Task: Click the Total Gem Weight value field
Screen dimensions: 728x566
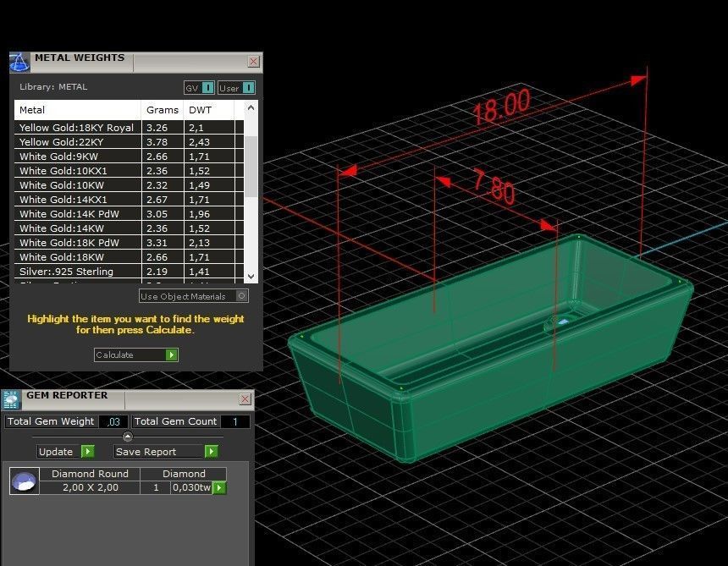Action: pyautogui.click(x=113, y=421)
